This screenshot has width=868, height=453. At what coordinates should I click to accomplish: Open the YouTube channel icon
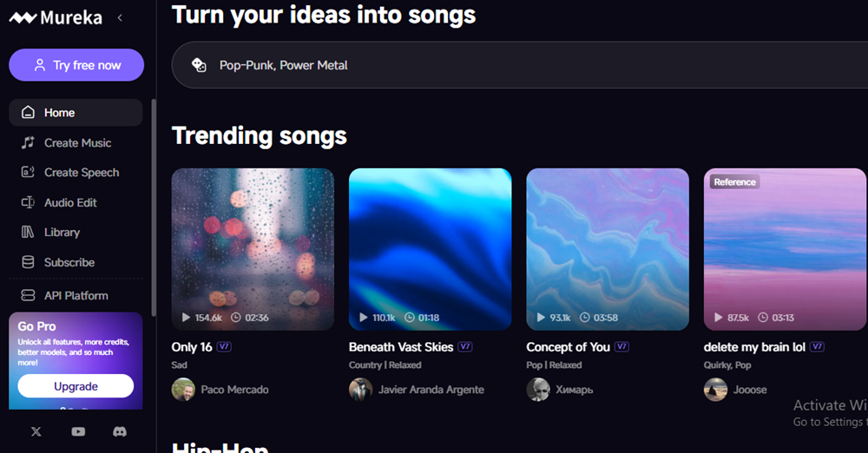[x=78, y=431]
